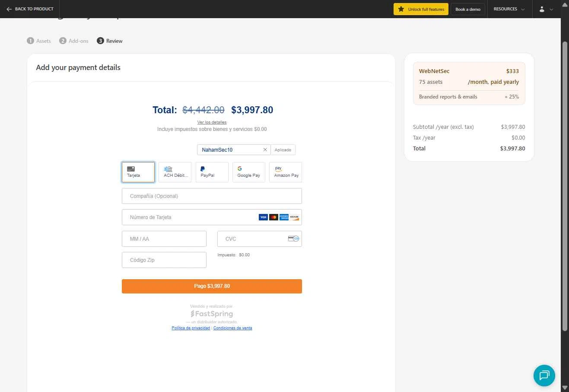Click the Branded reports & emails line
The image size is (569, 392).
click(x=448, y=97)
